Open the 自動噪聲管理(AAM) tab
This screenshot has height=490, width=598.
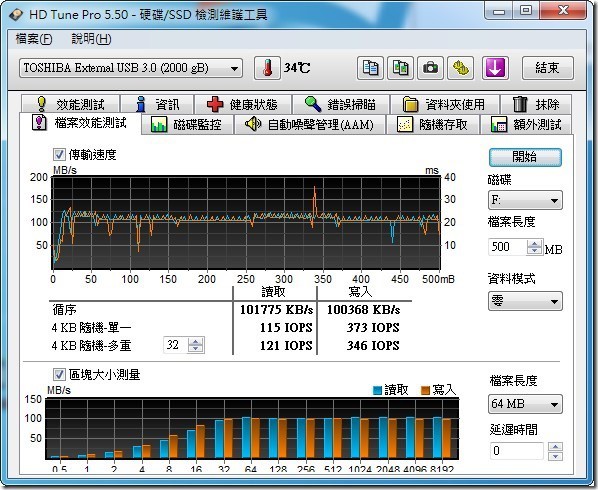(x=310, y=125)
